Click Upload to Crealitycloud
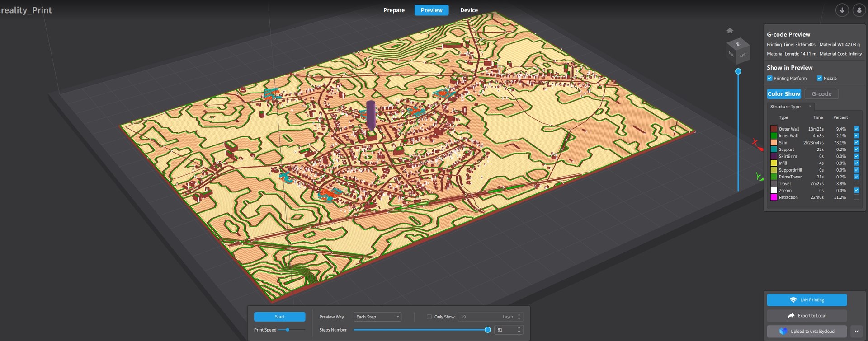 click(807, 331)
